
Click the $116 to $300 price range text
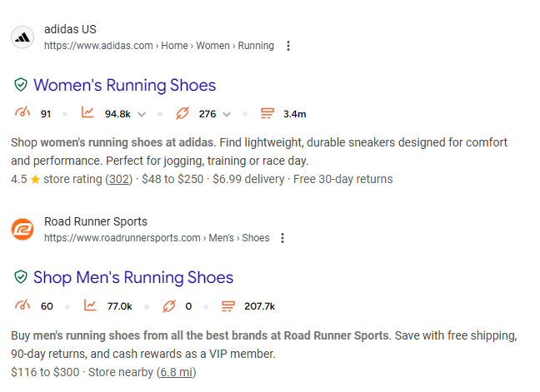[45, 372]
